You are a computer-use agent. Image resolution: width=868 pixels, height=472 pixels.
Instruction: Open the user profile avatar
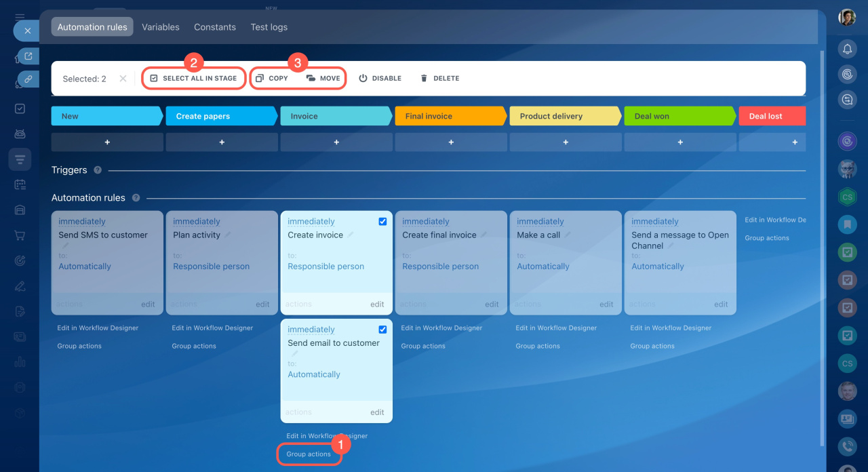point(847,18)
